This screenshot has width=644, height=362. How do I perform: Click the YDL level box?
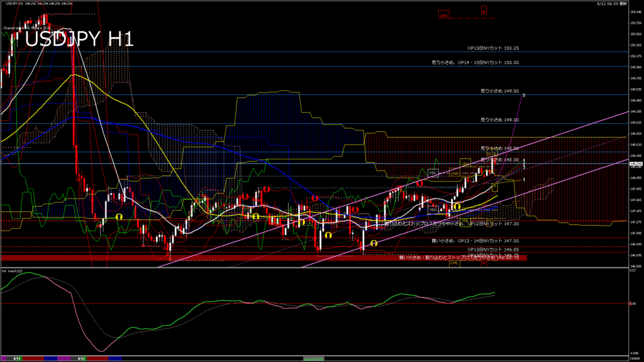[x=466, y=220]
